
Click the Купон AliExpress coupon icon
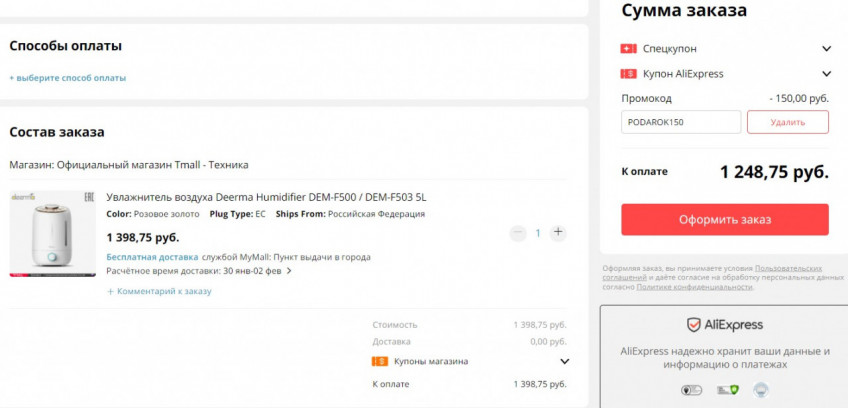tap(628, 73)
